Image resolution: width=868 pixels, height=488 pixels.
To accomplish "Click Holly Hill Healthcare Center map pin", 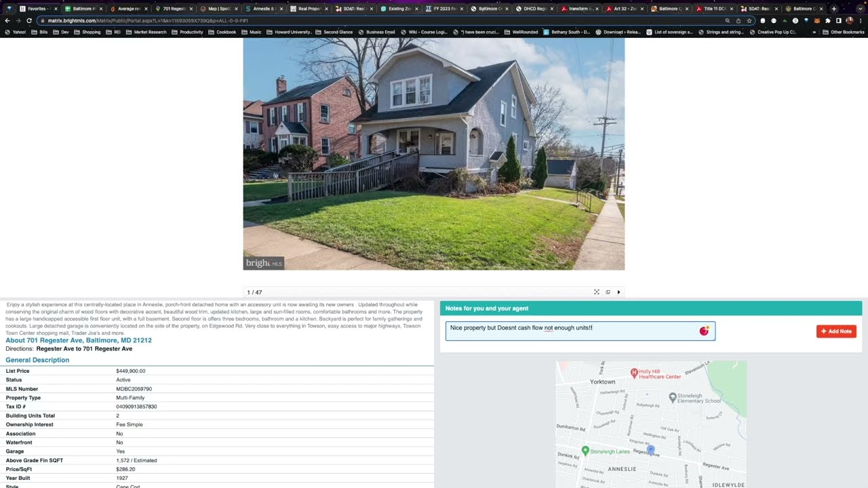I will point(634,372).
